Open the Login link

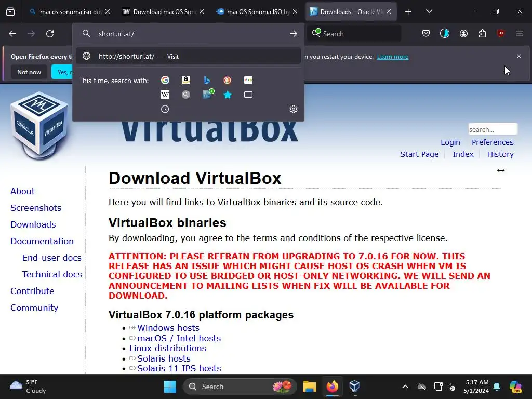point(450,142)
